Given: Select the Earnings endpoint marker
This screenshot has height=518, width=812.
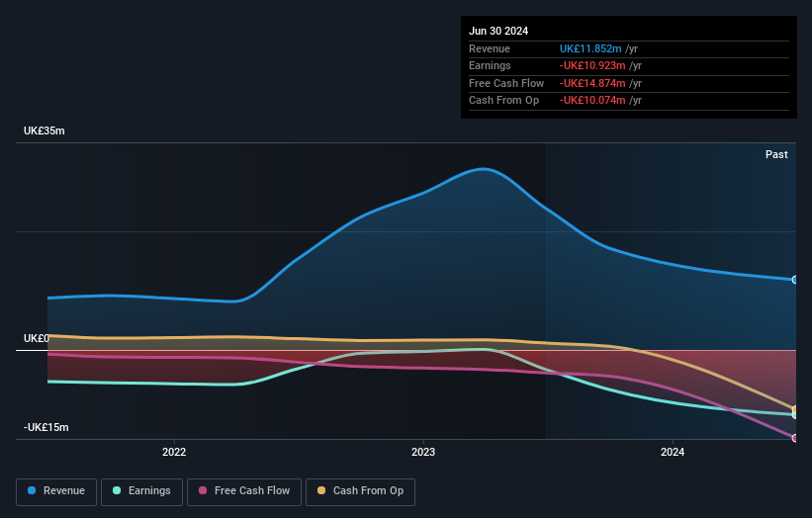Looking at the screenshot, I should coord(795,415).
